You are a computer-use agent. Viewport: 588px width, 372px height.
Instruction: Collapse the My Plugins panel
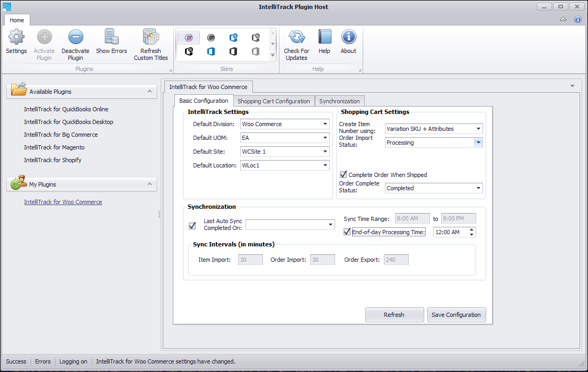[150, 184]
